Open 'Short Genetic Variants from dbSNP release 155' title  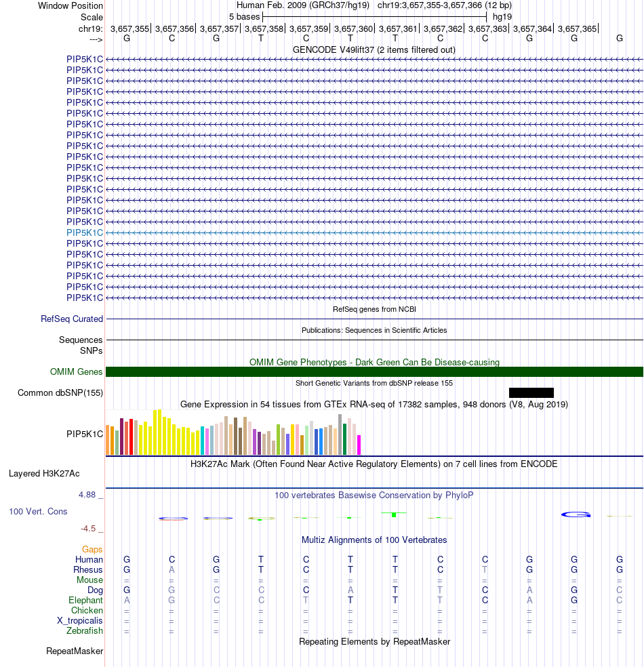(x=374, y=383)
